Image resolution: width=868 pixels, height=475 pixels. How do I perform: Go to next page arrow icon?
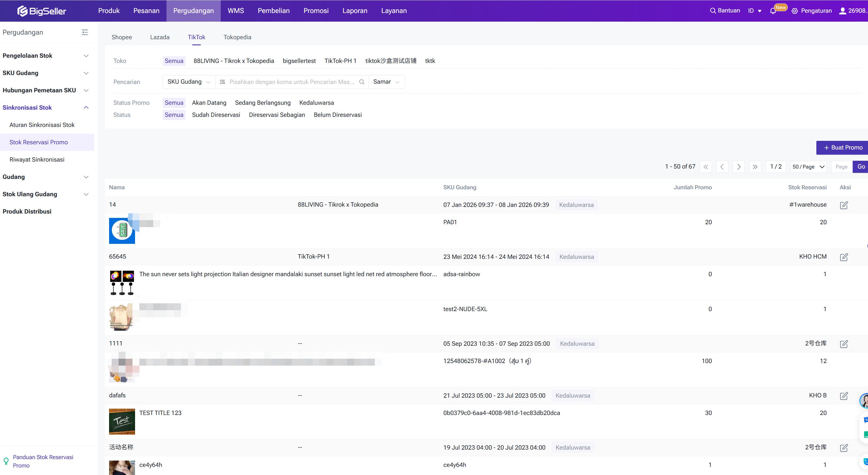pyautogui.click(x=739, y=167)
